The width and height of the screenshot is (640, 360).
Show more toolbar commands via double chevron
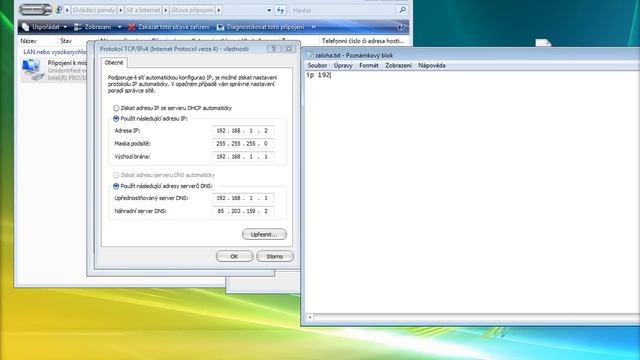(313, 27)
